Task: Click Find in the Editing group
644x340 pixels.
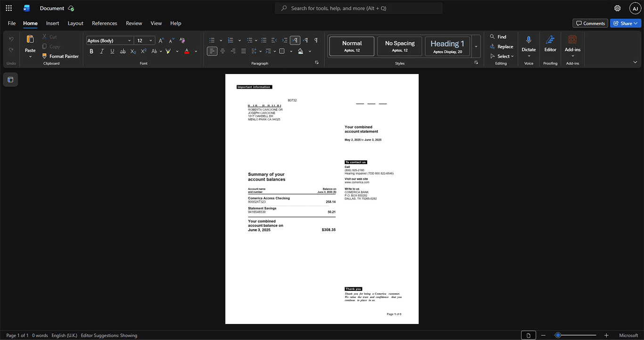Action: 498,37
